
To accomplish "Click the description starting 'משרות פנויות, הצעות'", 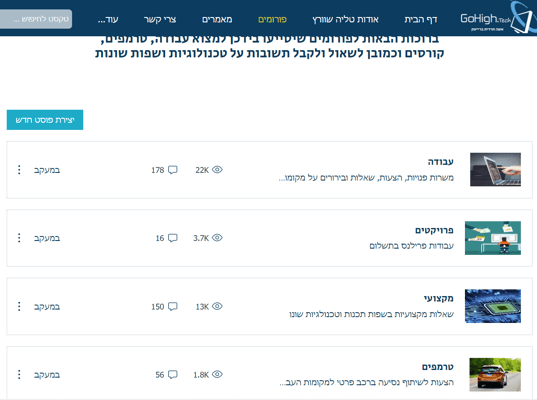I will tap(366, 178).
